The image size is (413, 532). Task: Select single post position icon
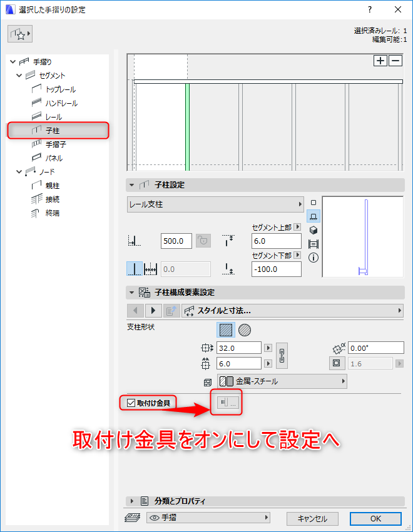(135, 269)
